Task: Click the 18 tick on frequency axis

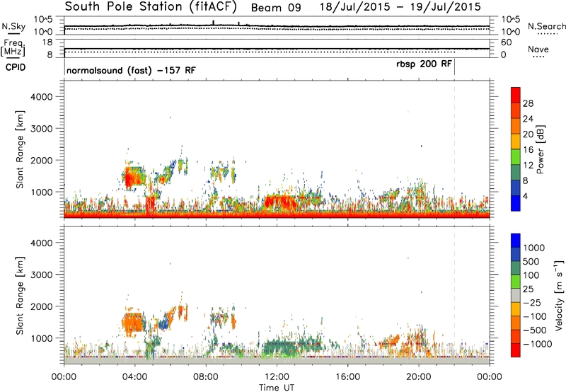Action: click(x=47, y=42)
